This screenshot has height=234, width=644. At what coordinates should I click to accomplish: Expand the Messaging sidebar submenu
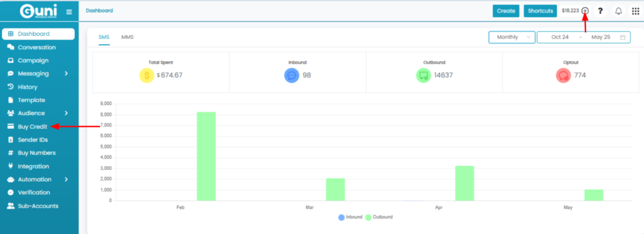pyautogui.click(x=66, y=74)
